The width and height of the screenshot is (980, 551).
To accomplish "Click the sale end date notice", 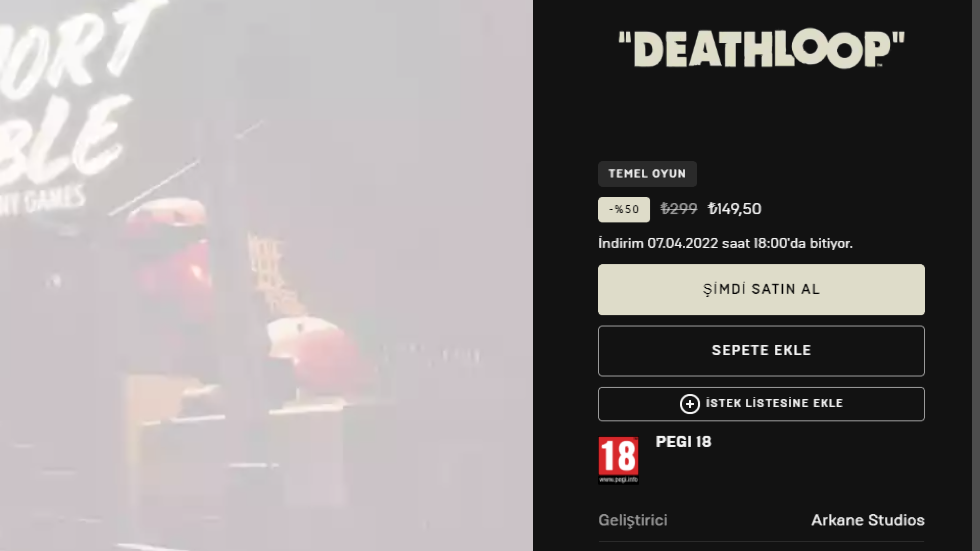I will [725, 243].
